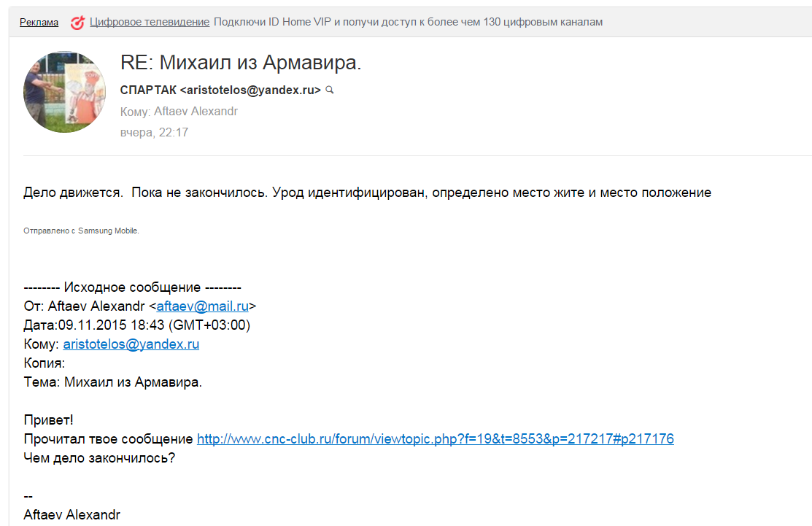Click the reply text starting Дело движется
This screenshot has height=526, width=812.
point(367,193)
